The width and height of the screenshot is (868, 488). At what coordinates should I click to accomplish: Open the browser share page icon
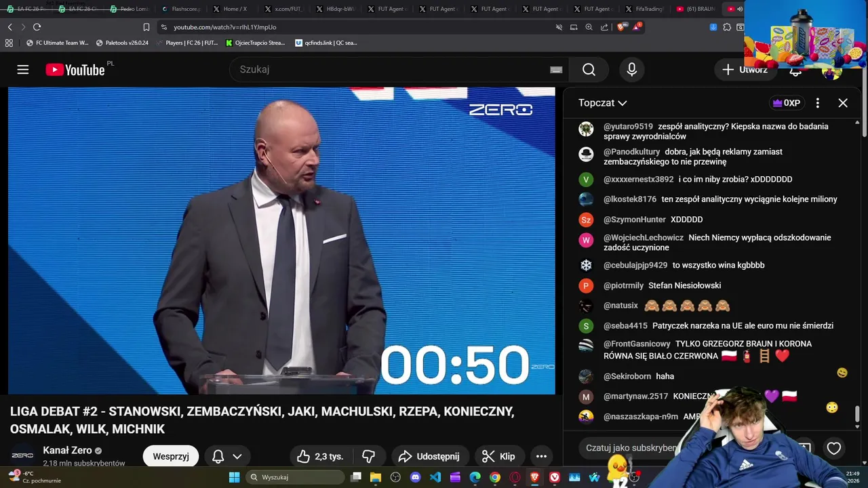point(604,27)
